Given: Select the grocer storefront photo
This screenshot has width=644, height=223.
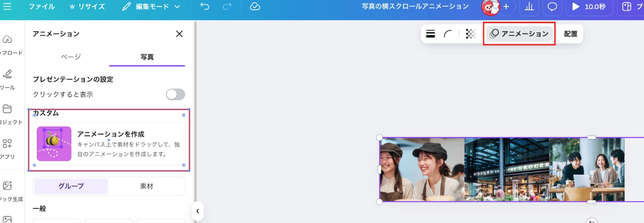Looking at the screenshot, I should (507, 169).
